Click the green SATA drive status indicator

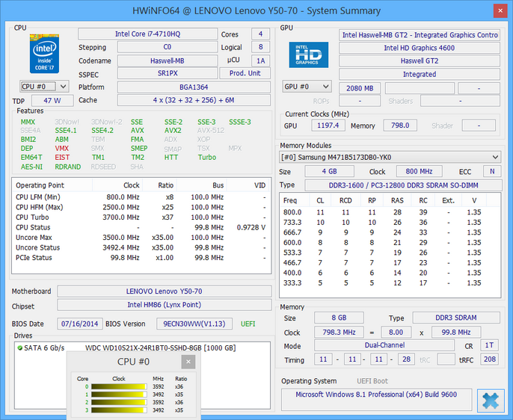tap(20, 348)
